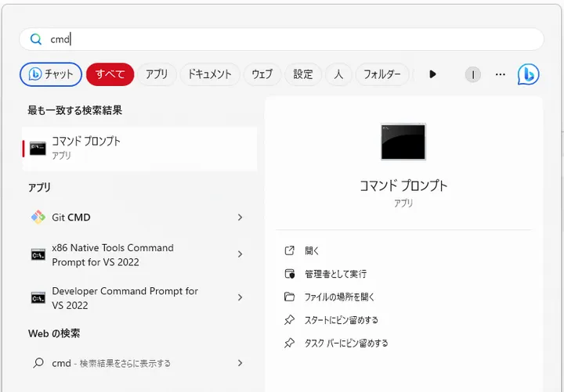Click the Git CMD colorful icon
This screenshot has height=392, width=564.
coord(38,217)
